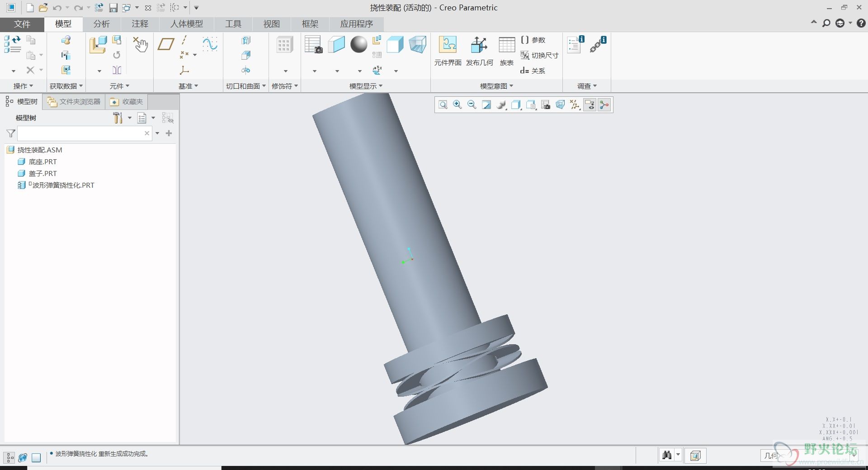Click the datum Axis icon
Image resolution: width=868 pixels, height=470 pixels.
click(184, 40)
